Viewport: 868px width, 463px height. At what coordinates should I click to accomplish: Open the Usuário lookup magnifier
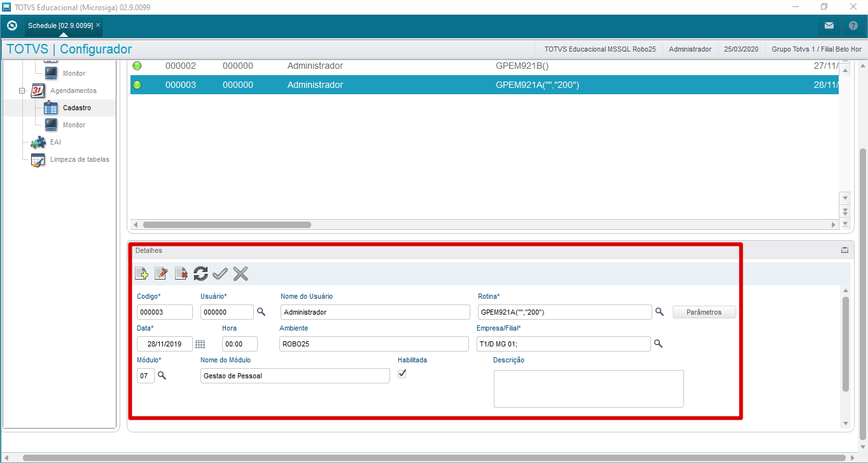point(261,312)
